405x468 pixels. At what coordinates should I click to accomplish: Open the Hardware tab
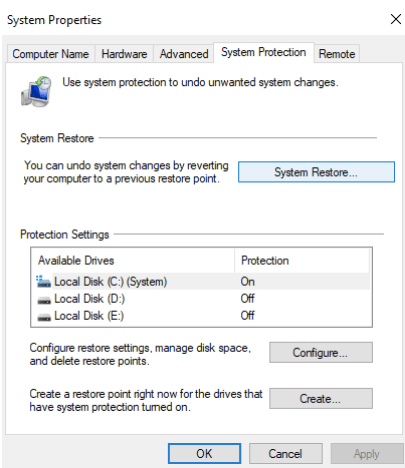click(x=124, y=54)
